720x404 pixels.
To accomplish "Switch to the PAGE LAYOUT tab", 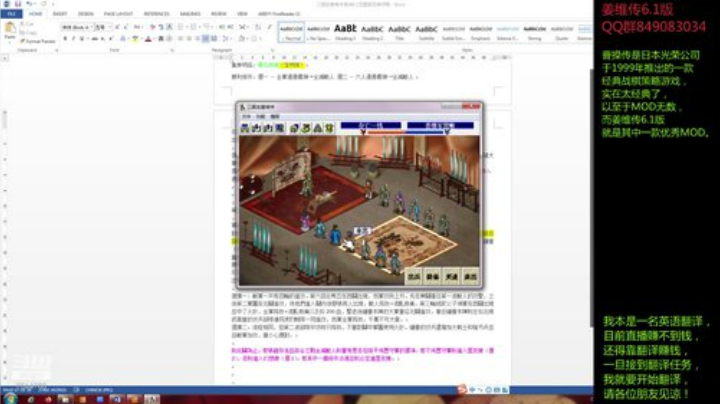I will click(118, 14).
